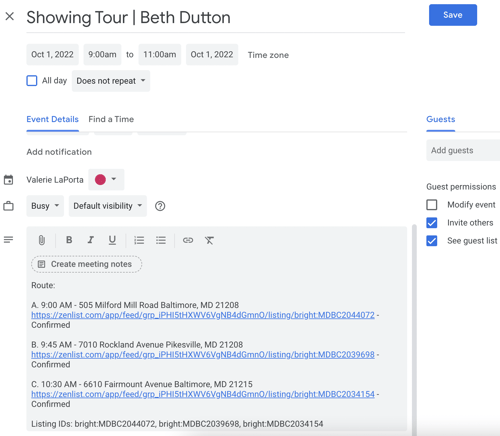
Task: Open the visibility help question mark
Action: (x=160, y=206)
